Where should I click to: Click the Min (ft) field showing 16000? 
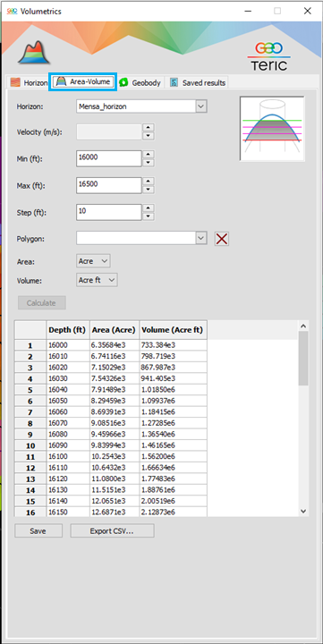point(109,158)
